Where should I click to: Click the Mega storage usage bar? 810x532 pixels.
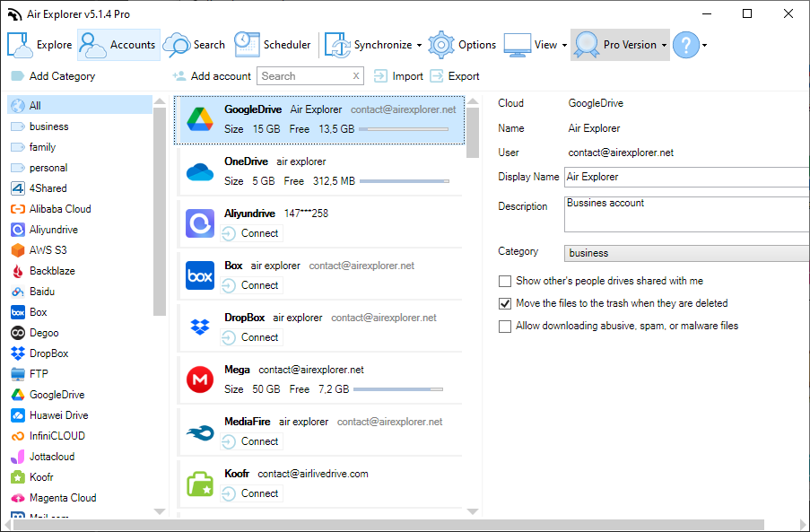click(x=398, y=389)
